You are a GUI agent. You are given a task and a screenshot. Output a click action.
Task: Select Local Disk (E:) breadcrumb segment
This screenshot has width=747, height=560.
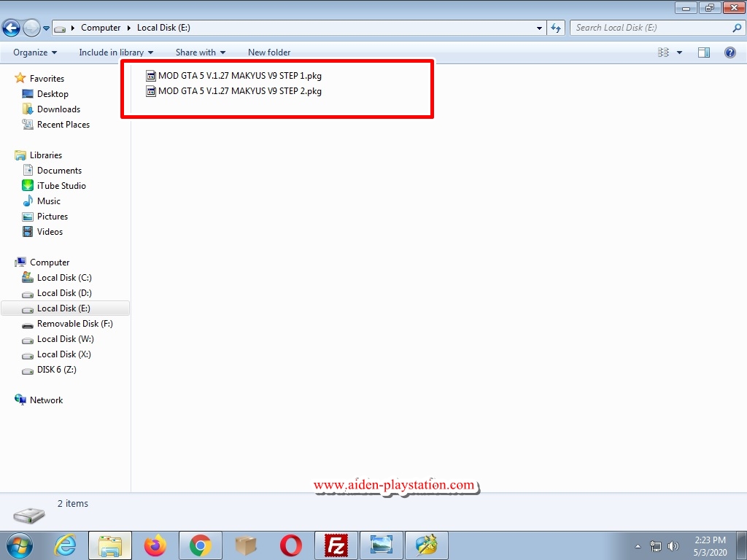point(163,28)
